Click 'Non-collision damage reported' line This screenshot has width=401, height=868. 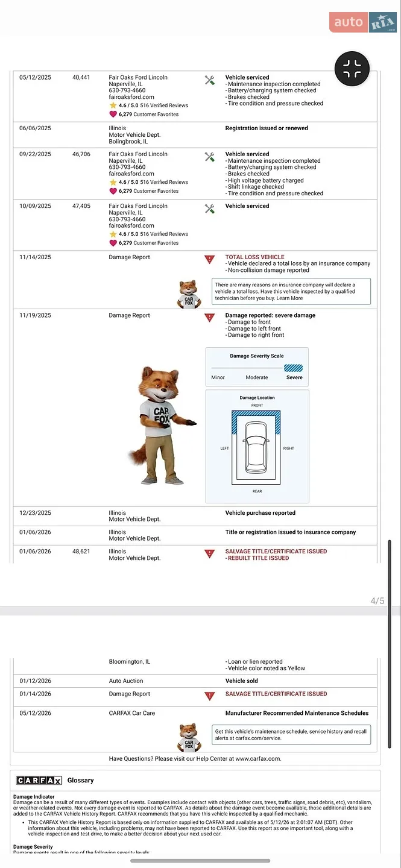point(267,270)
